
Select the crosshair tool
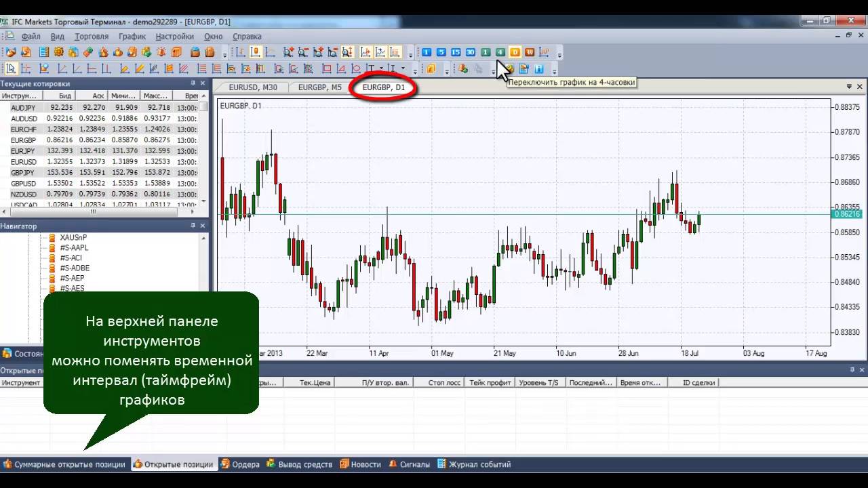pos(26,68)
